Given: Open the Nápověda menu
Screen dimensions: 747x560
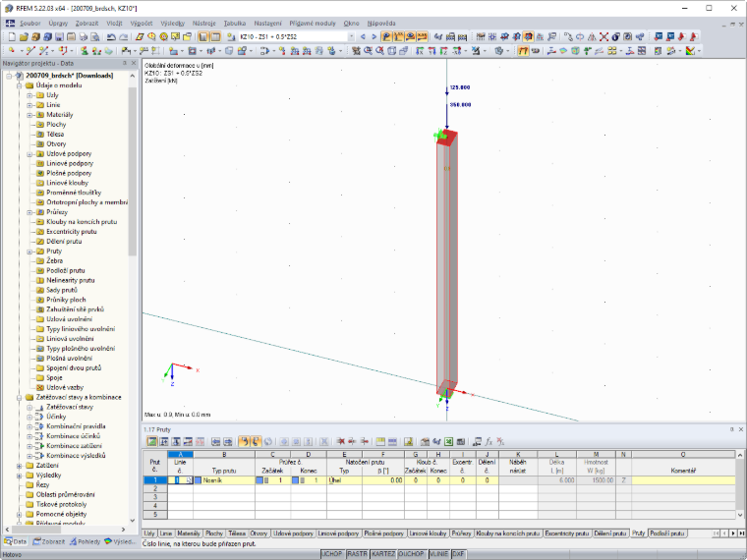Looking at the screenshot, I should click(x=381, y=23).
